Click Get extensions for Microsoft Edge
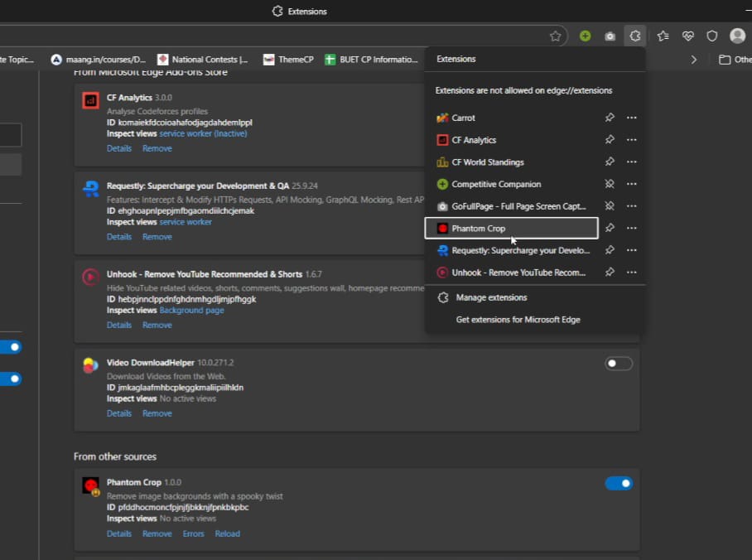752x560 pixels. [x=535, y=320]
